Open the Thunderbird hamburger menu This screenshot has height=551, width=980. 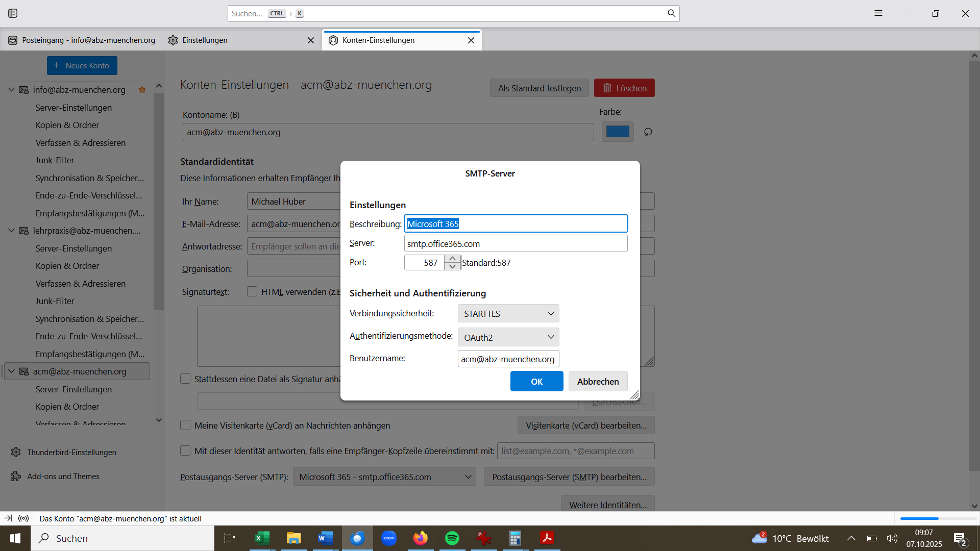point(878,13)
